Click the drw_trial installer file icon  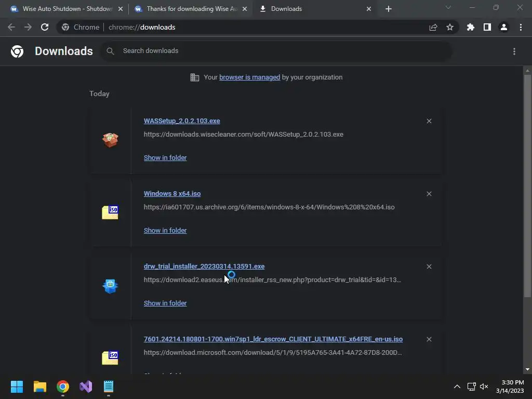click(110, 286)
